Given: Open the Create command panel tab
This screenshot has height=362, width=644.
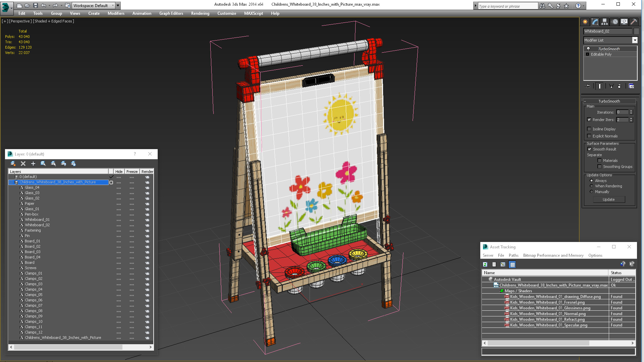Looking at the screenshot, I should click(585, 22).
